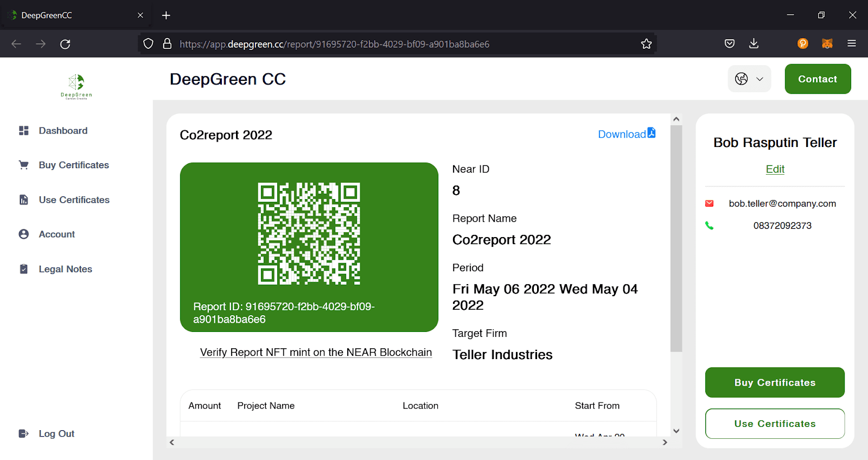This screenshot has width=868, height=460.
Task: Click the Report ID text on the green card
Action: (x=284, y=313)
